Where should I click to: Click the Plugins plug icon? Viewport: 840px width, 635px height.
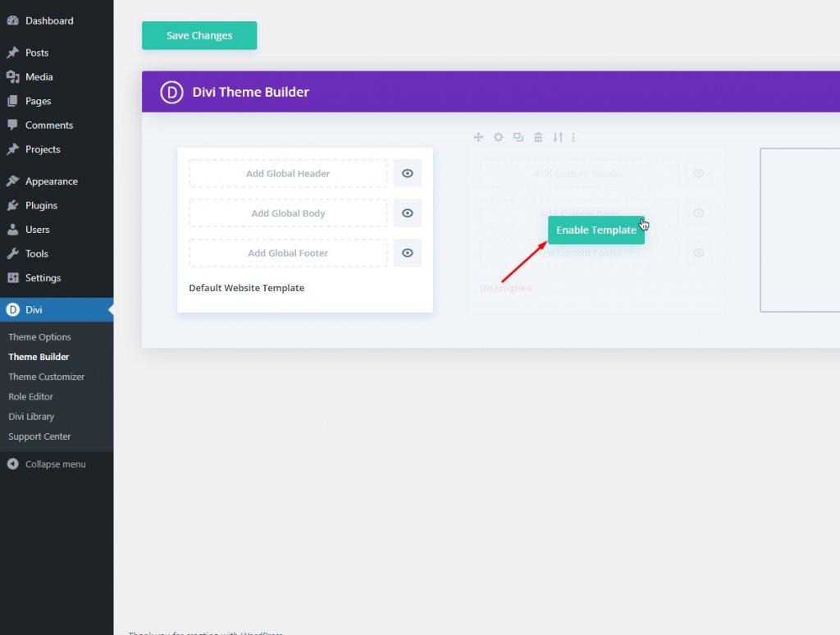[x=13, y=205]
